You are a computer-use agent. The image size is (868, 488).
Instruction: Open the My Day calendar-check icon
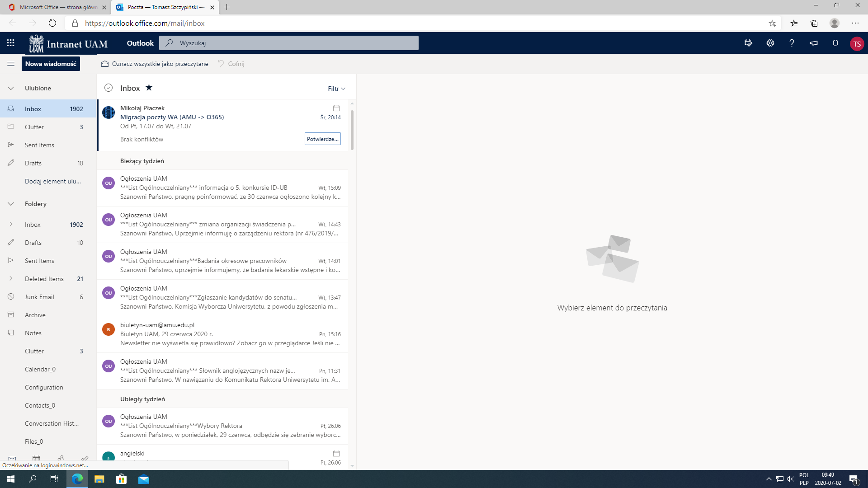click(748, 43)
